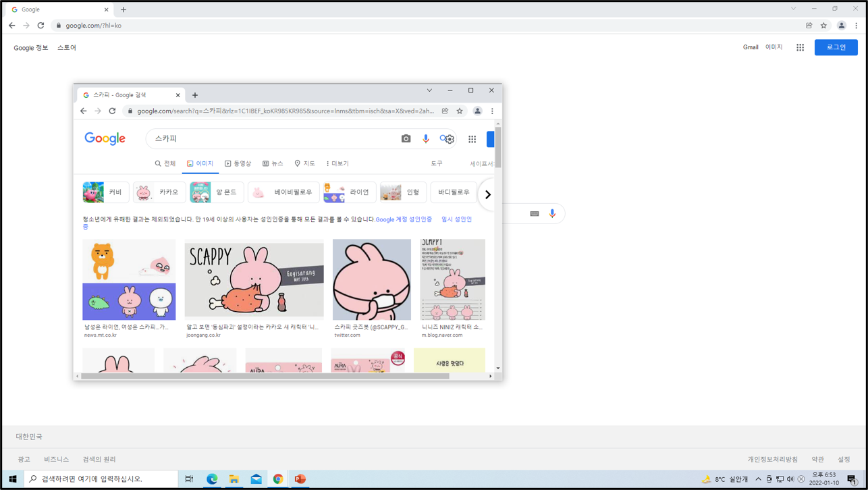
Task: Open Chrome menu dots in outer window
Action: [x=856, y=26]
